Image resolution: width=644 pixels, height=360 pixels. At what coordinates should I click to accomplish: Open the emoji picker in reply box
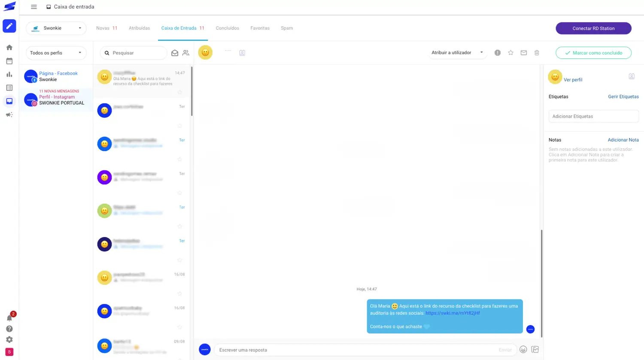point(523,350)
